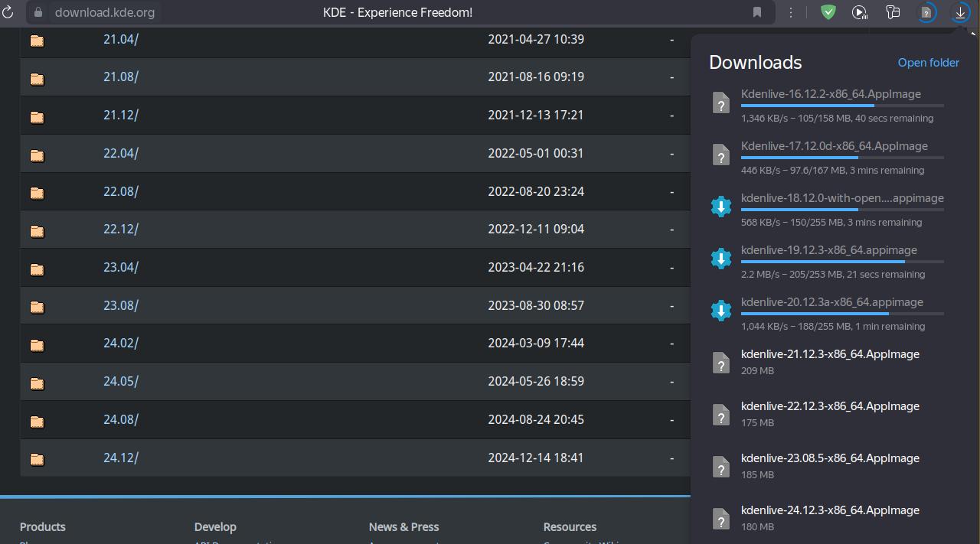Click the toolbar downloads arrow button
Screen dimensions: 980x544
coord(960,12)
